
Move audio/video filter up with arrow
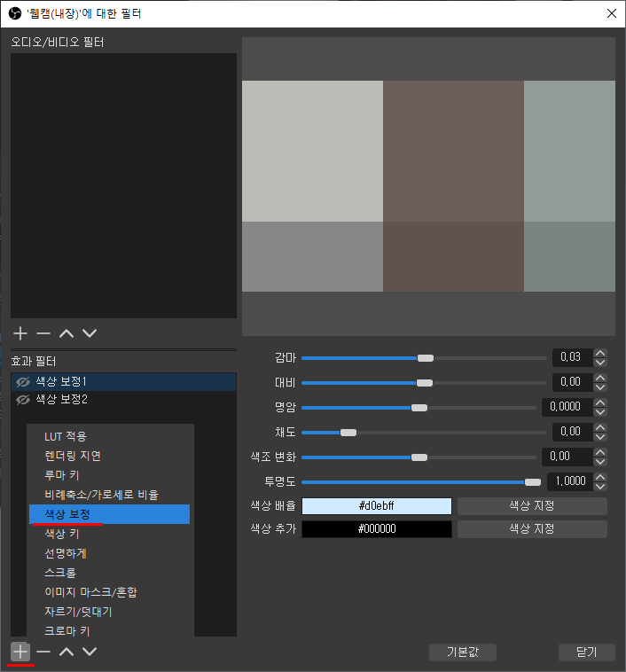pos(67,333)
